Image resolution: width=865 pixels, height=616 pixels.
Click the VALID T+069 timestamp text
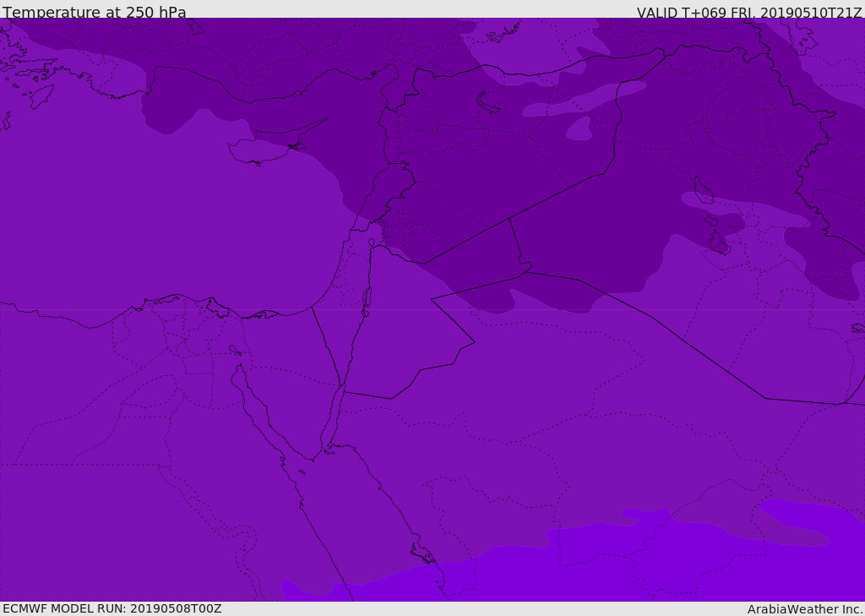pyautogui.click(x=749, y=13)
